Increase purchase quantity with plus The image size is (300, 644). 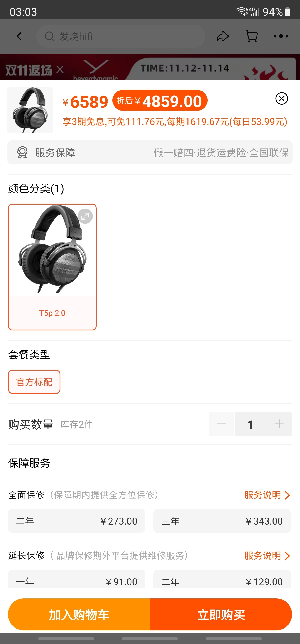(x=279, y=424)
